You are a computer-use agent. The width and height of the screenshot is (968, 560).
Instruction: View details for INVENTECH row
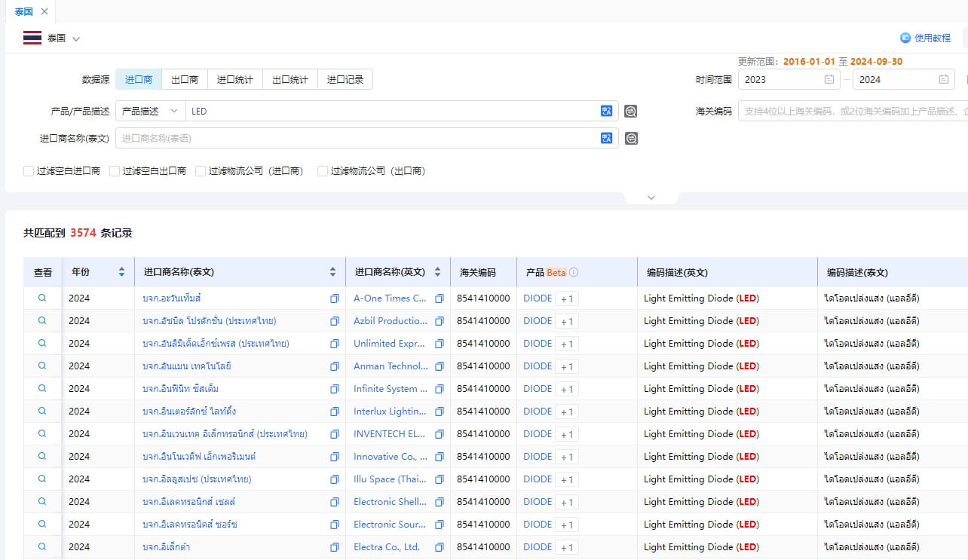42,433
